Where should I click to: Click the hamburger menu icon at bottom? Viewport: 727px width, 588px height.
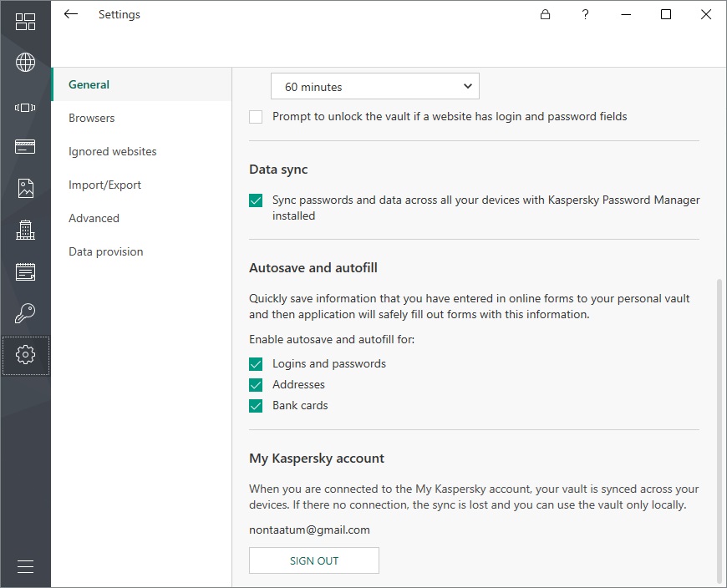(25, 566)
